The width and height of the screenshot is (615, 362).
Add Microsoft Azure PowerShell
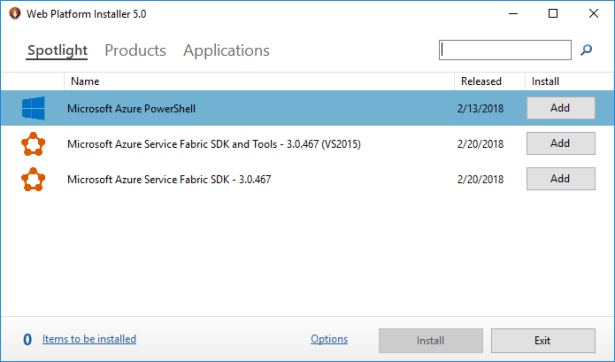(560, 108)
